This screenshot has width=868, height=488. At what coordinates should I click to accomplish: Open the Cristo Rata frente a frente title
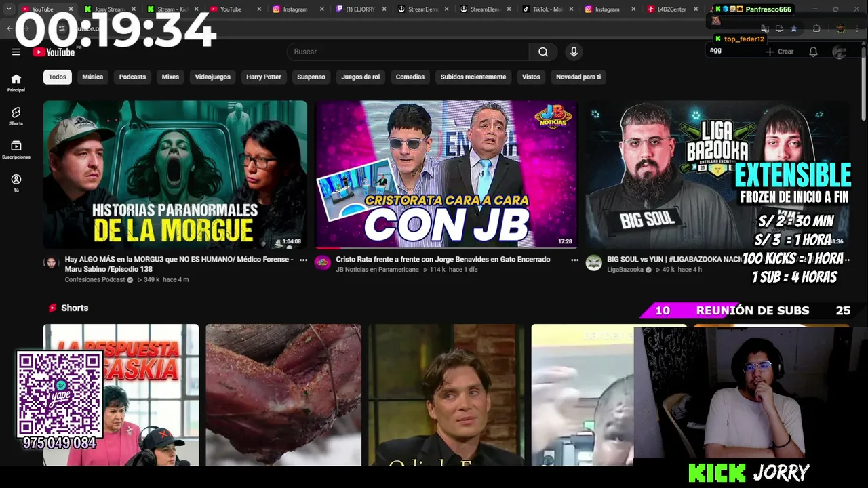click(443, 260)
